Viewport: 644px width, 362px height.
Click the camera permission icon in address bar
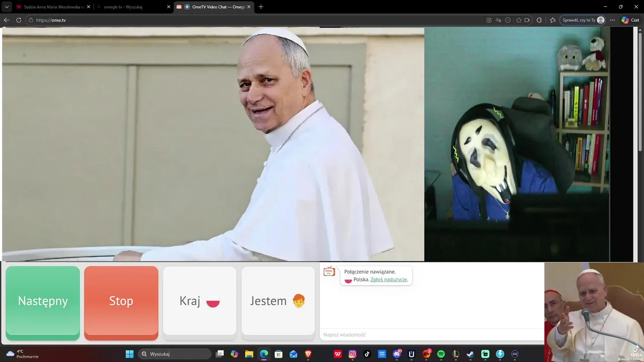[x=527, y=20]
